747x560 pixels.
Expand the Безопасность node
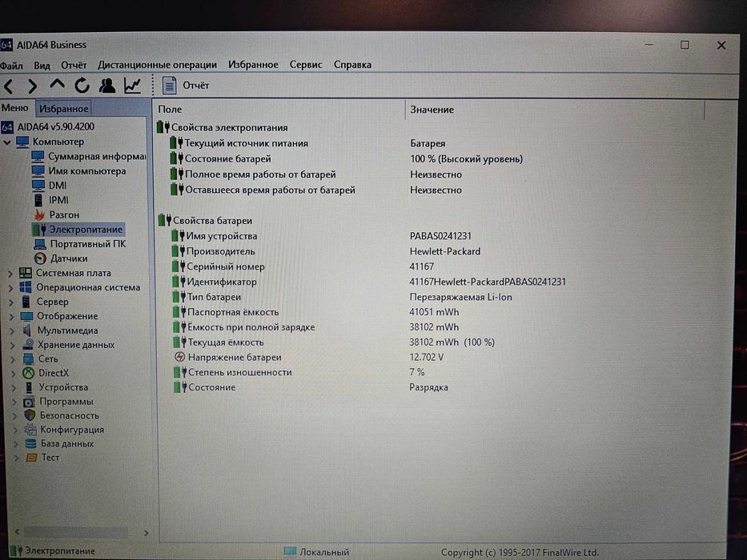pos(14,416)
